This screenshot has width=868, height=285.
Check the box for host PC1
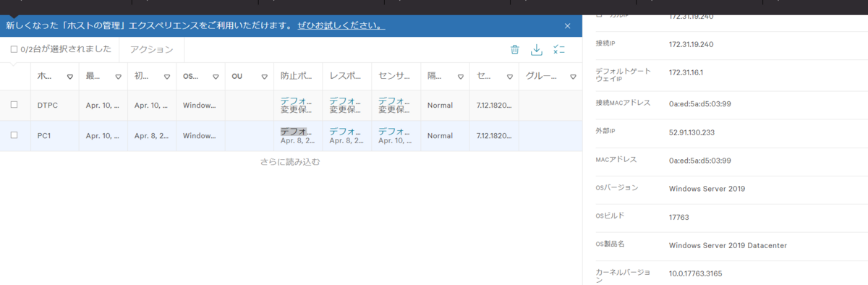pyautogui.click(x=14, y=135)
